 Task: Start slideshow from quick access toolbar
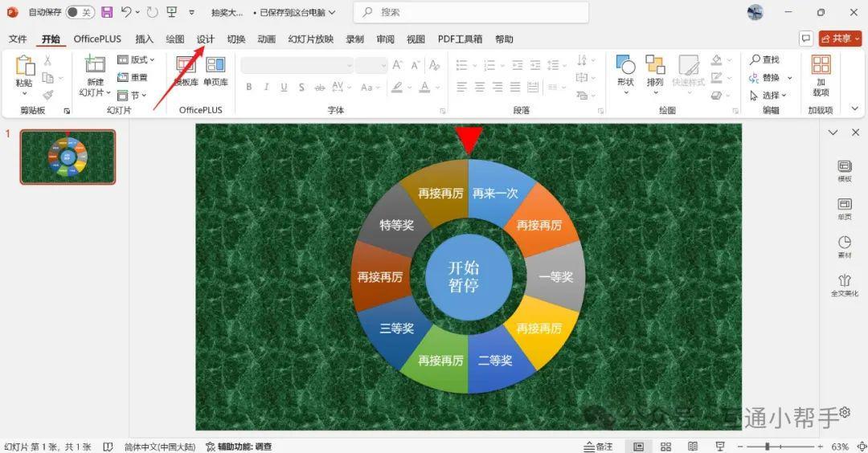(x=172, y=11)
